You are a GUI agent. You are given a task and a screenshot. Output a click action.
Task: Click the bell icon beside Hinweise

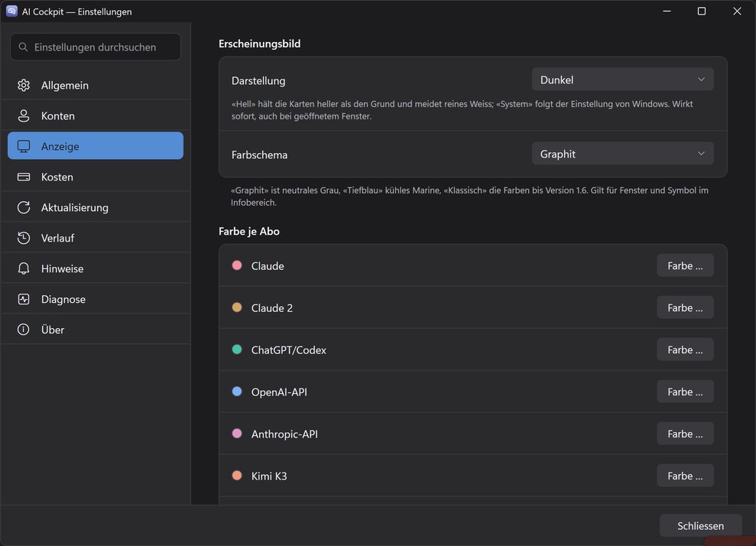click(24, 268)
